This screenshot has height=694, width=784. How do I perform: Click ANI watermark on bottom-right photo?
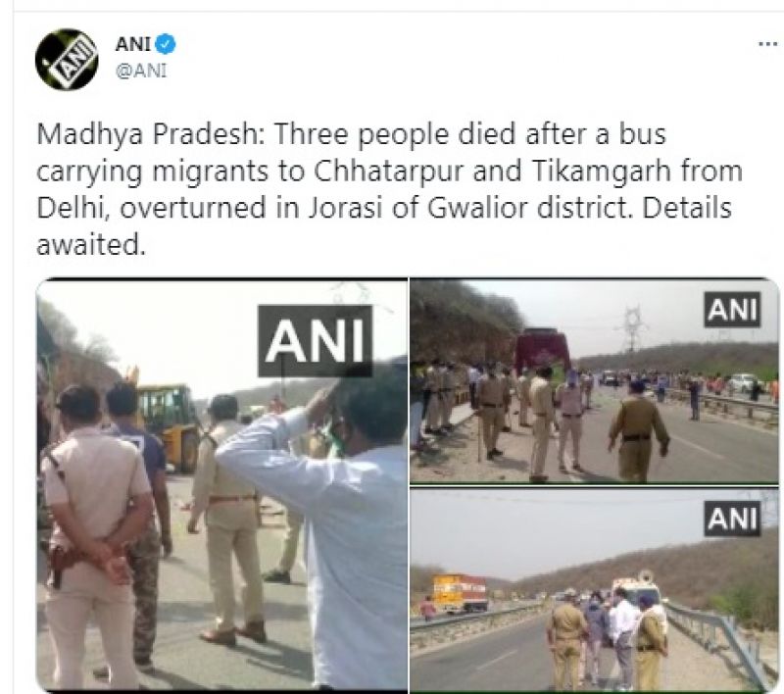732,519
